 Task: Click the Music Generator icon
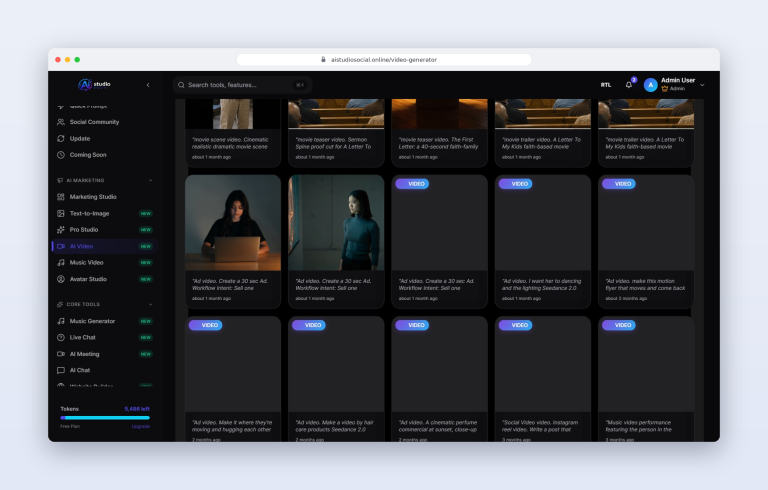61,321
